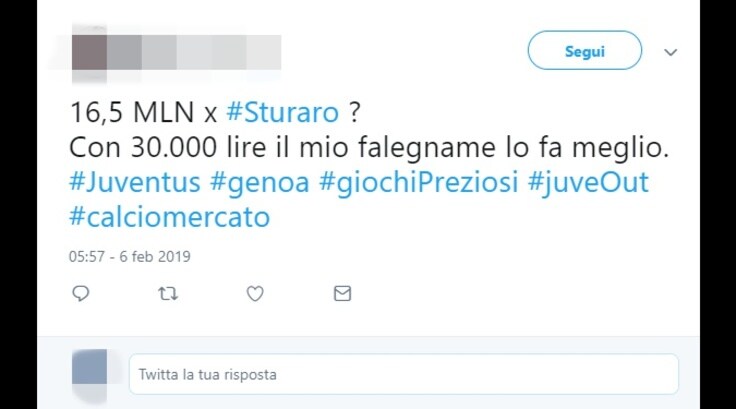Click the question mark after #Sturaro

pos(354,113)
